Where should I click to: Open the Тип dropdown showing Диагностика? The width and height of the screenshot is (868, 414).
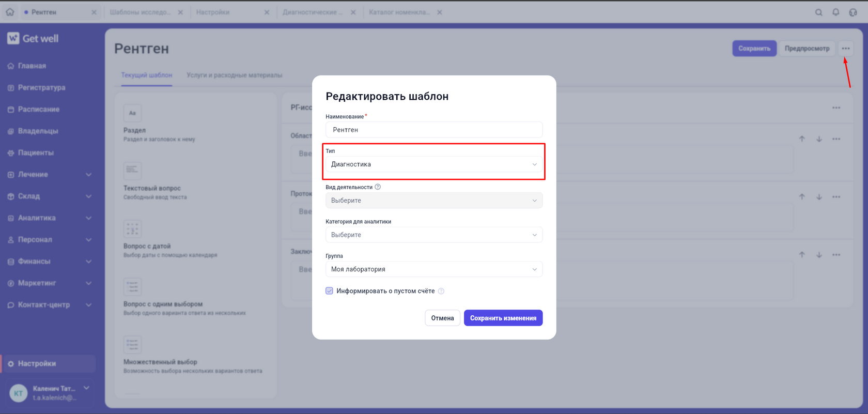pyautogui.click(x=434, y=164)
